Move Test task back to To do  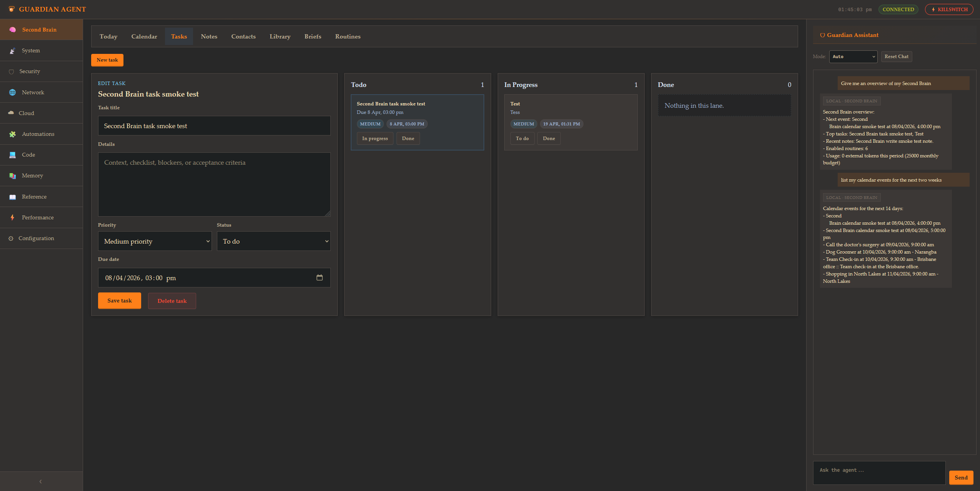pos(522,139)
